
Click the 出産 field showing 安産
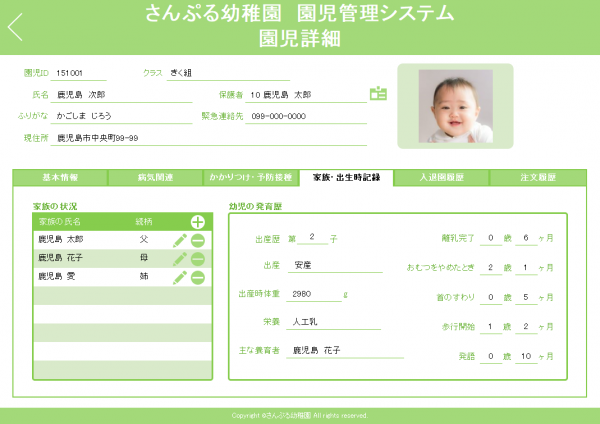click(x=335, y=265)
